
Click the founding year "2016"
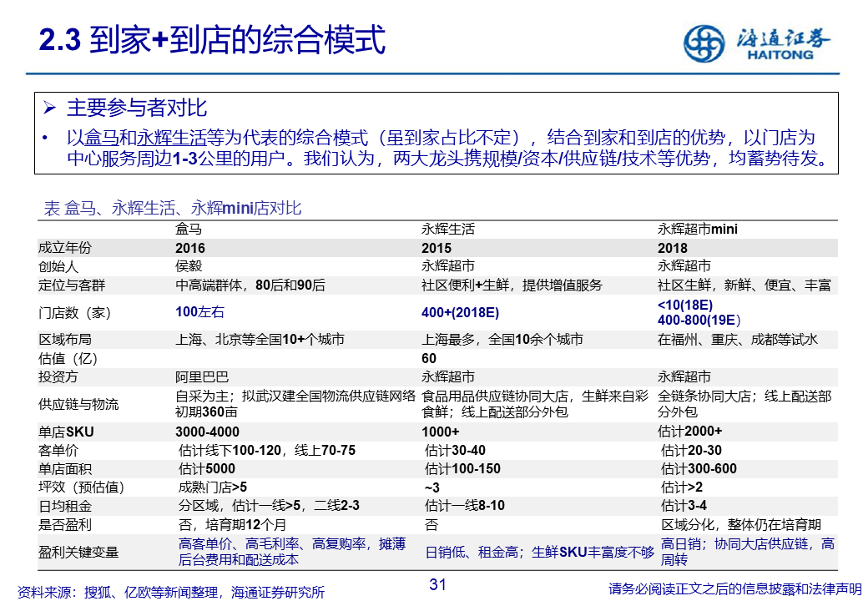click(x=190, y=248)
